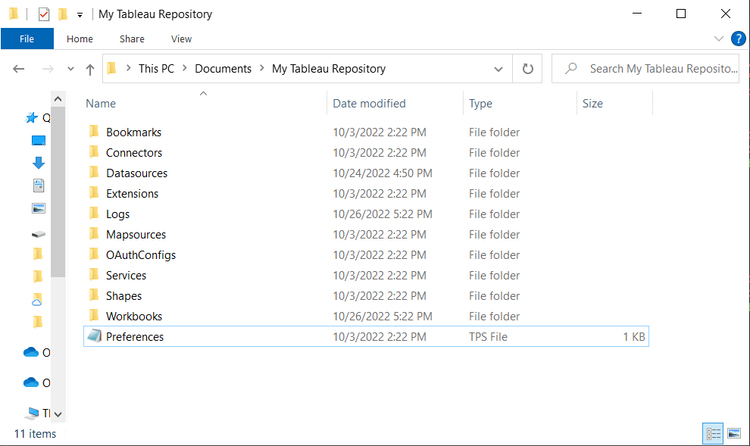Switch to the View ribbon tab
Screen dimensions: 750x446
coord(181,39)
